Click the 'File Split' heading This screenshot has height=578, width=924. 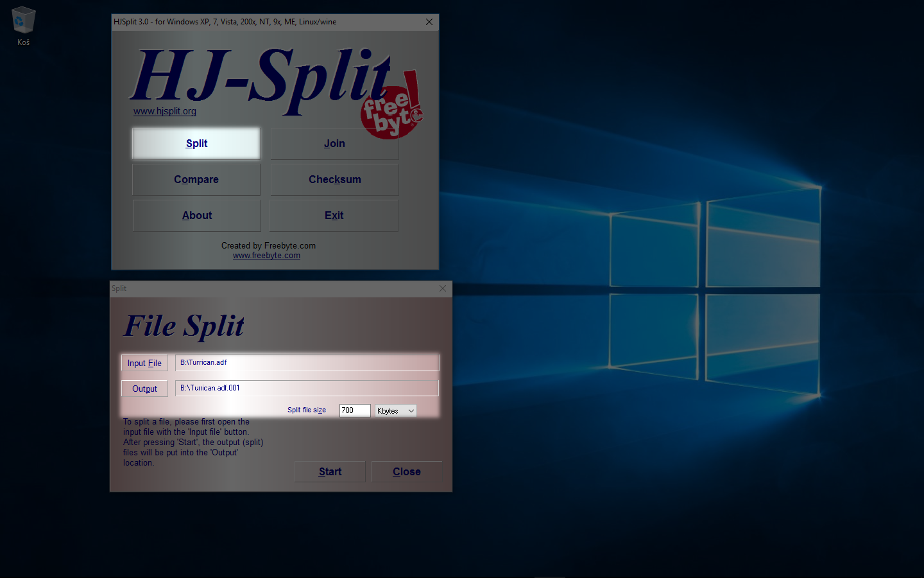pyautogui.click(x=184, y=326)
